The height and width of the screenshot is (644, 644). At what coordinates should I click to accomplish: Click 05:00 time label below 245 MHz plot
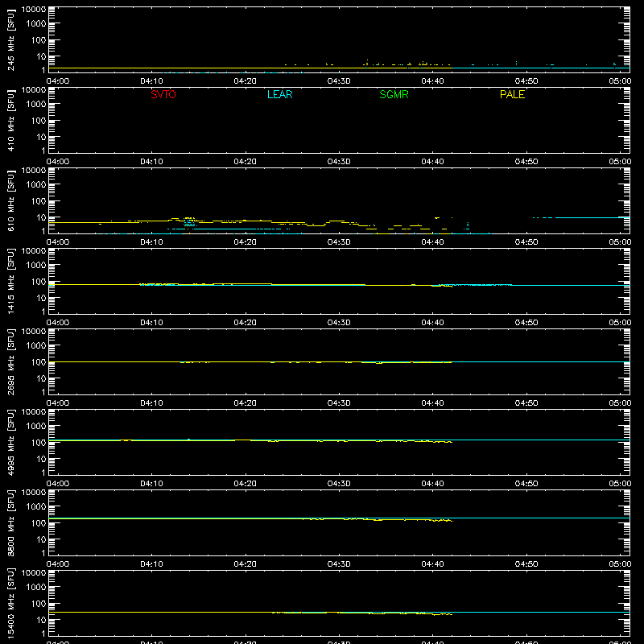[x=620, y=81]
